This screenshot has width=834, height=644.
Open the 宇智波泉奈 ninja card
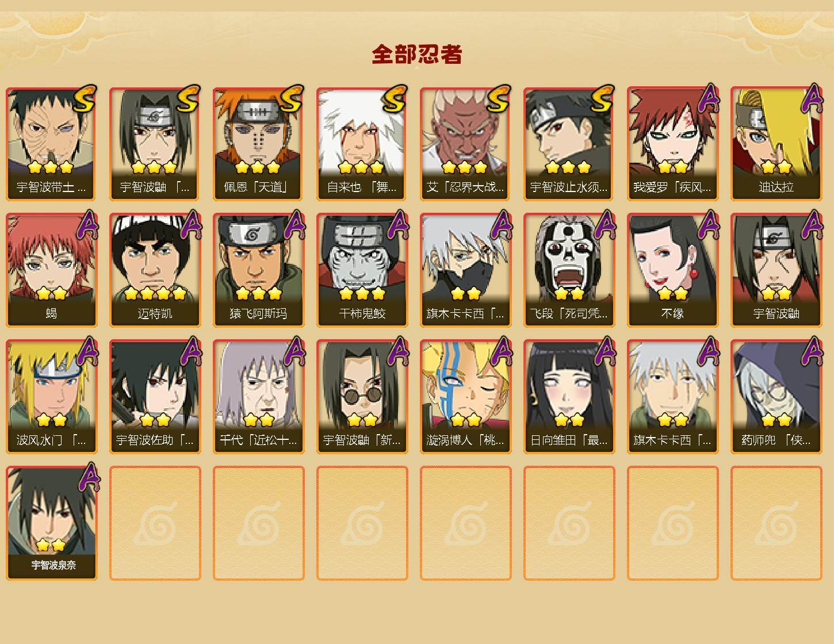click(51, 523)
